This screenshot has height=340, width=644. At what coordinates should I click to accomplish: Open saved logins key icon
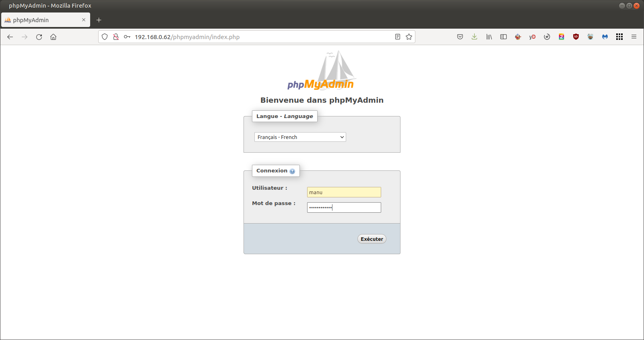[127, 37]
